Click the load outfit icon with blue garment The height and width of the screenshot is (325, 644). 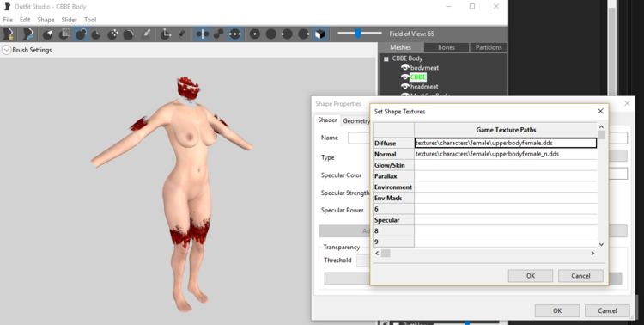27,34
